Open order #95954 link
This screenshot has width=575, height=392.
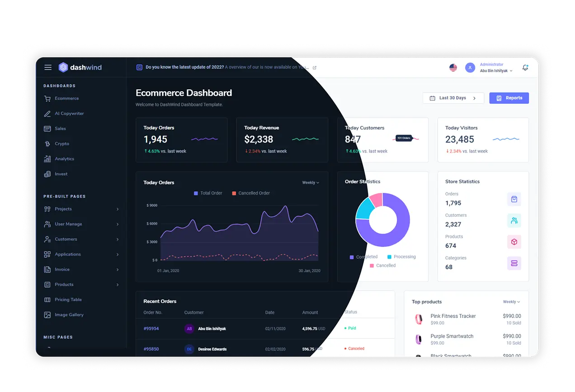[151, 329]
